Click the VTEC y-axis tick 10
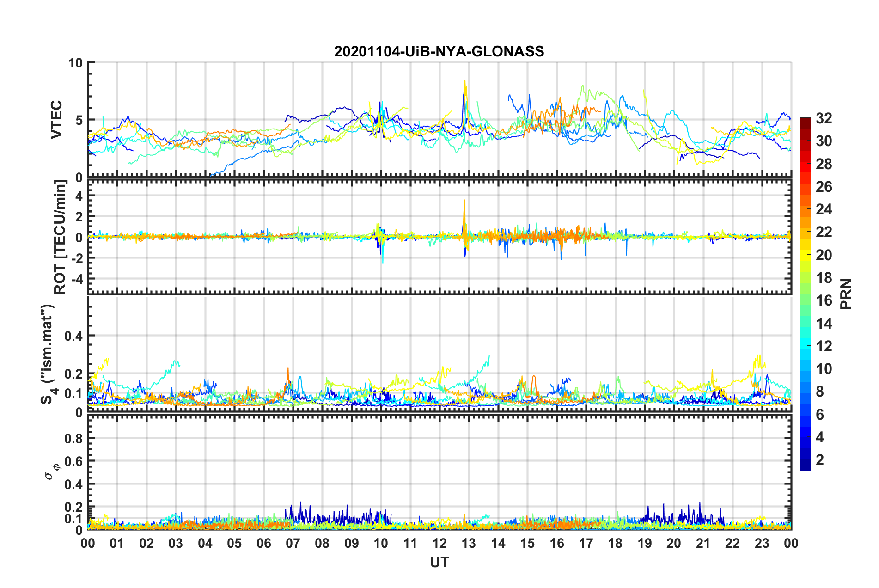879x588 pixels. pyautogui.click(x=75, y=63)
